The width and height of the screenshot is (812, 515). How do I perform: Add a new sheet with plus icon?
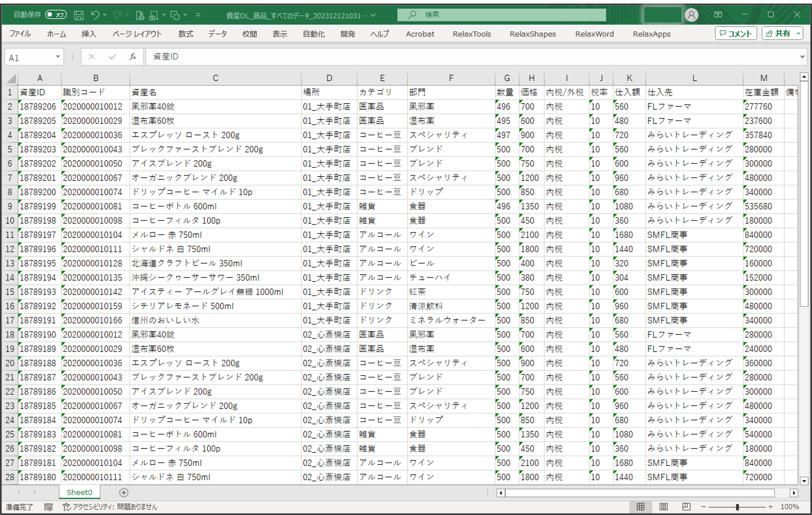point(124,493)
